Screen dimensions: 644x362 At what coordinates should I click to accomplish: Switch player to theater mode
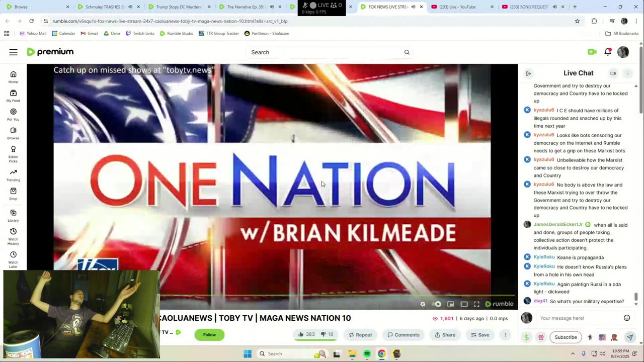click(464, 304)
